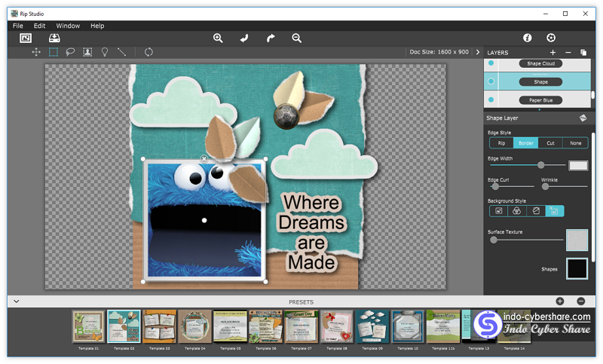Apply preset Template 04

coord(195,327)
